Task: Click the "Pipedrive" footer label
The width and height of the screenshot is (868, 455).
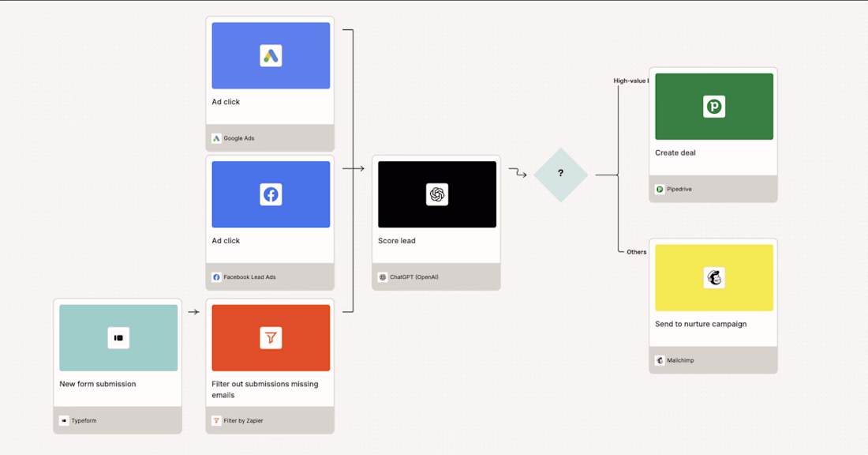Action: [679, 190]
